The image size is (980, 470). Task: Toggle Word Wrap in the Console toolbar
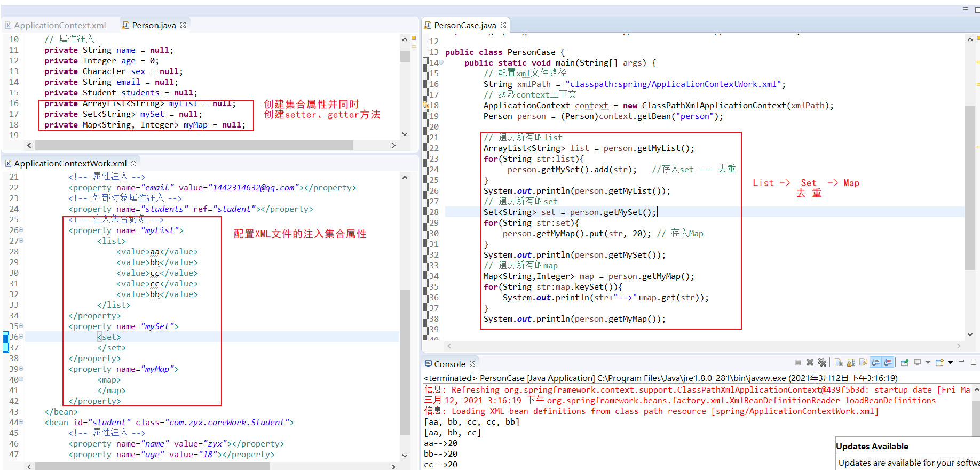coord(863,362)
